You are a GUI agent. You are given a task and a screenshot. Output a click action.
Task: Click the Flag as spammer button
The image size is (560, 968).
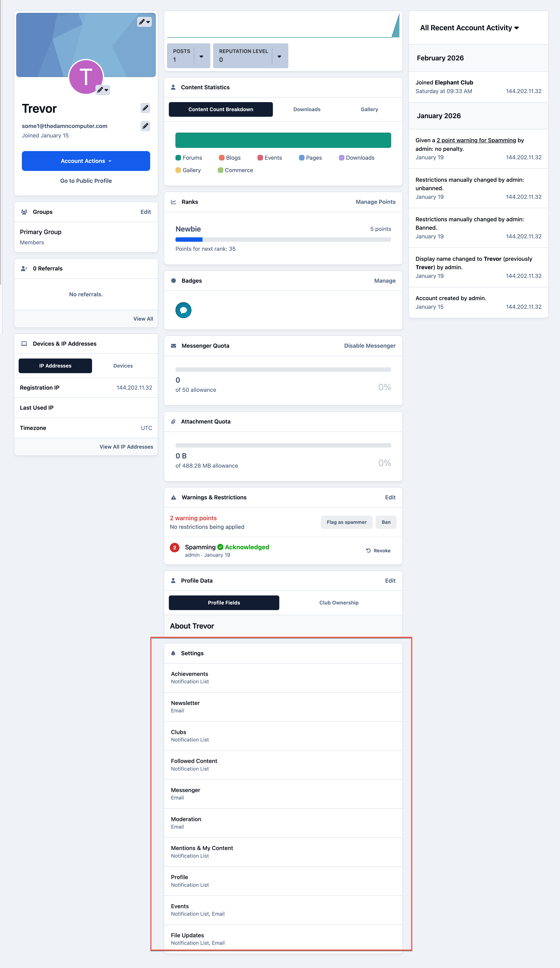click(x=347, y=522)
